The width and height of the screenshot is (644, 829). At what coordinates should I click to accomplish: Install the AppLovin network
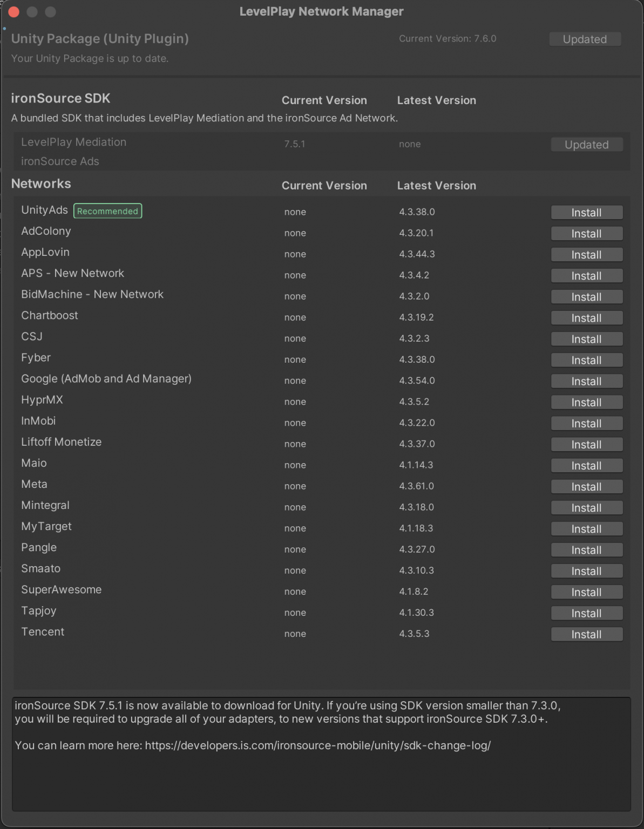[x=586, y=254]
